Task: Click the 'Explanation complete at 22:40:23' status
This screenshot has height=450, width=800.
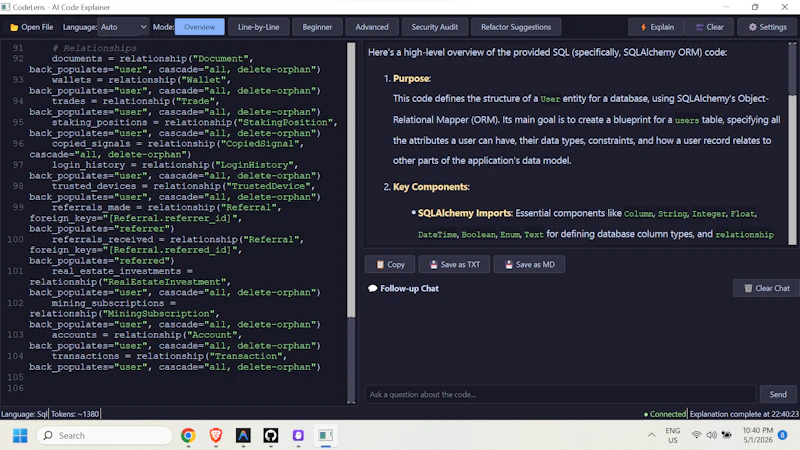Action: coord(744,414)
